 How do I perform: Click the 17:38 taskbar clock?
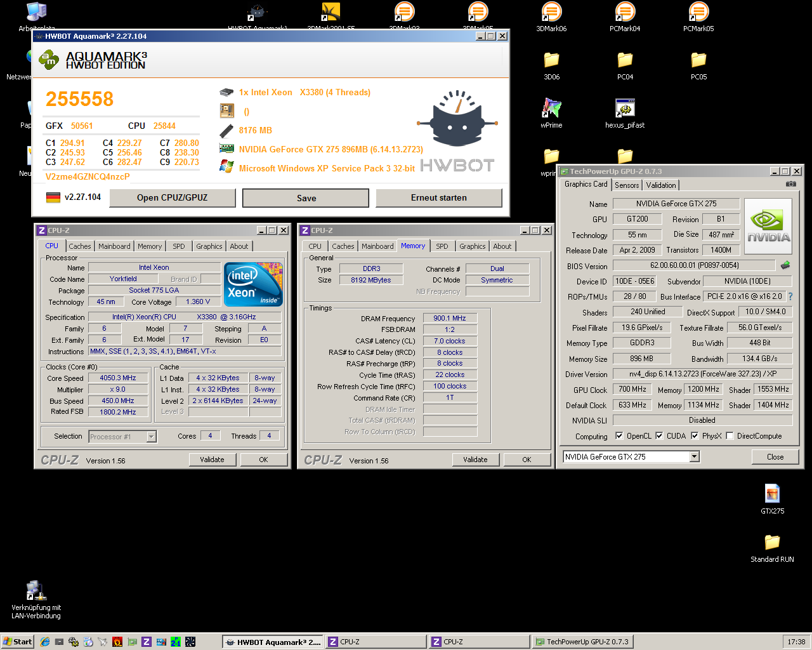click(x=796, y=642)
